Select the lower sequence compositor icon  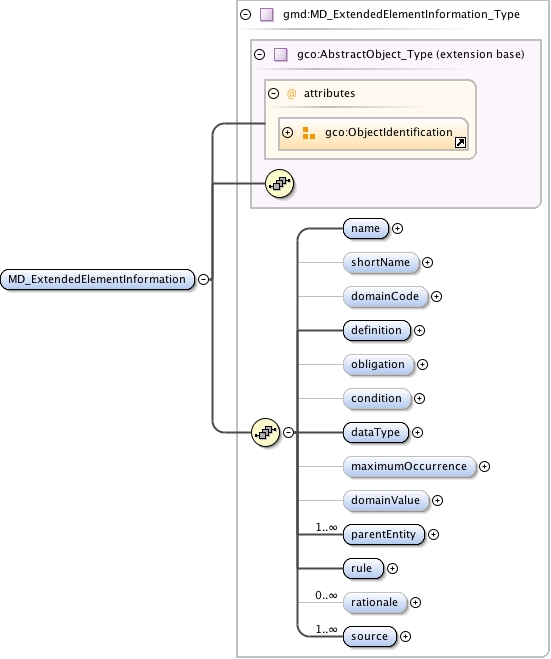(266, 432)
